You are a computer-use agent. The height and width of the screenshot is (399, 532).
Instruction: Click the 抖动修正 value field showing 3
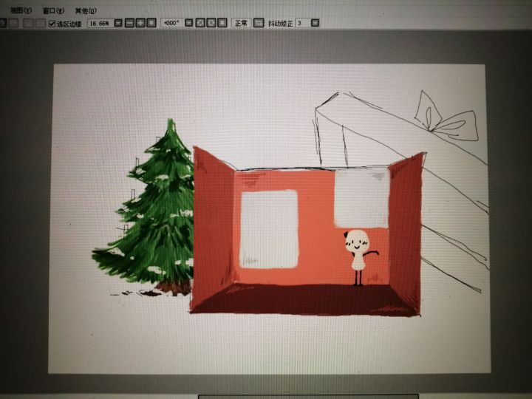point(303,23)
